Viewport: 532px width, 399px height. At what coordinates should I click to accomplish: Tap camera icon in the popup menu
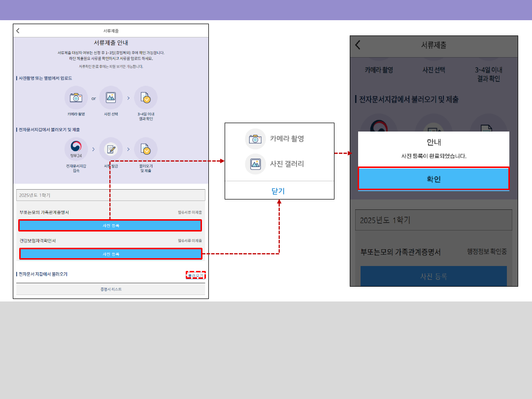pyautogui.click(x=255, y=139)
